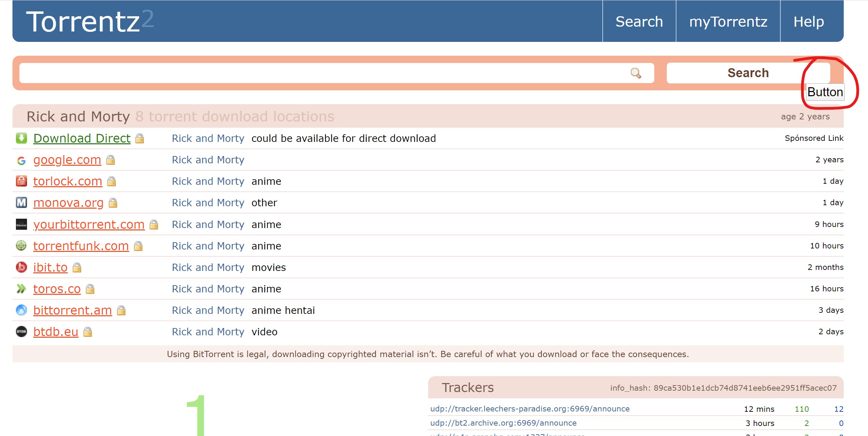Click the padlock icon next to yourbittorrent.com
Screen dimensions: 868x436
[x=154, y=225]
